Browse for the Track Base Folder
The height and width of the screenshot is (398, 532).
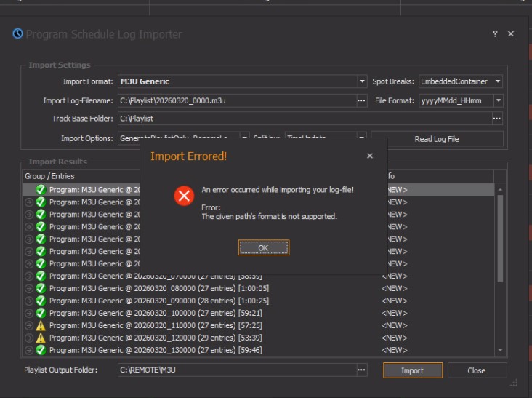pyautogui.click(x=497, y=119)
